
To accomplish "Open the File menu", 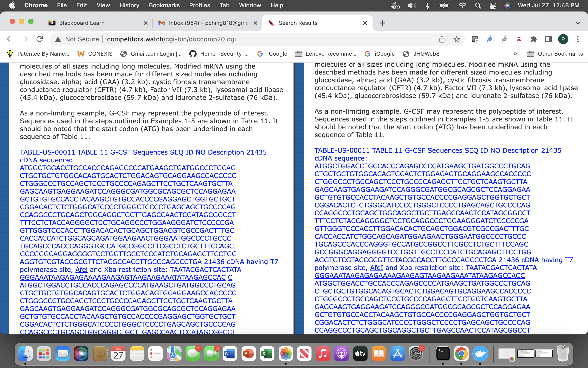I will coord(62,5).
